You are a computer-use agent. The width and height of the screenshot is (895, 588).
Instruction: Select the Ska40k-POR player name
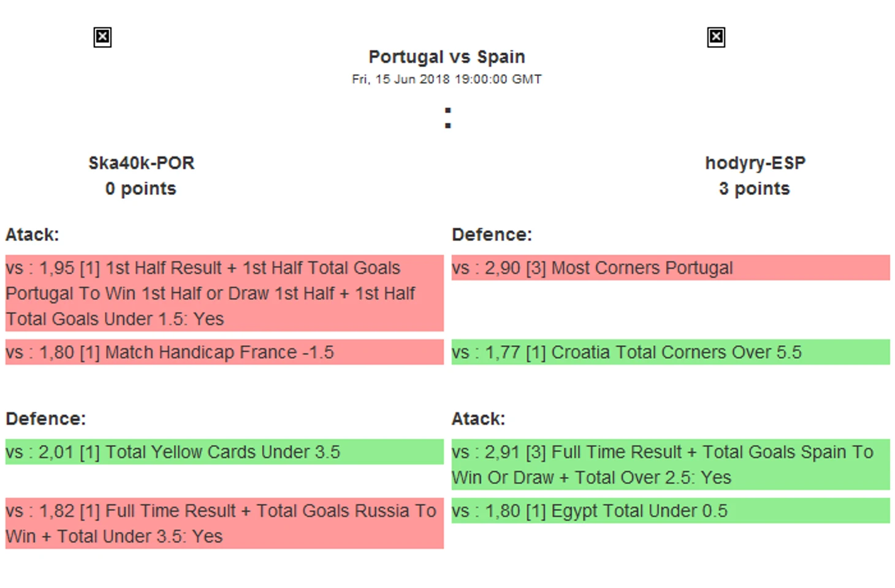pyautogui.click(x=141, y=163)
